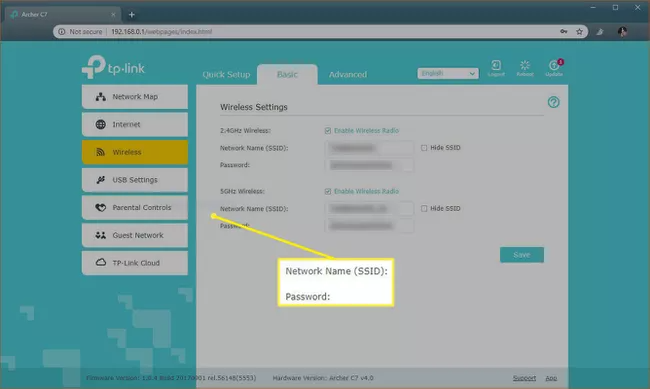This screenshot has width=650, height=389.
Task: Toggle 5GHz Enable Wireless Radio checkbox
Action: 328,191
